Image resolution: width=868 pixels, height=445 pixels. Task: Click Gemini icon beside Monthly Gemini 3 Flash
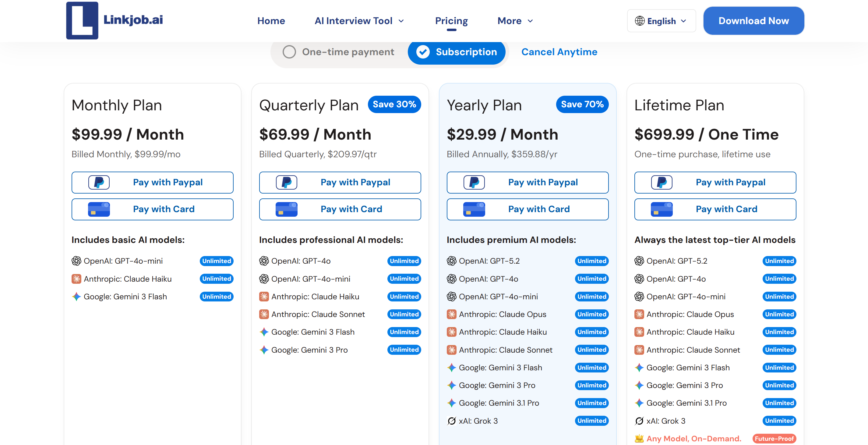[76, 297]
